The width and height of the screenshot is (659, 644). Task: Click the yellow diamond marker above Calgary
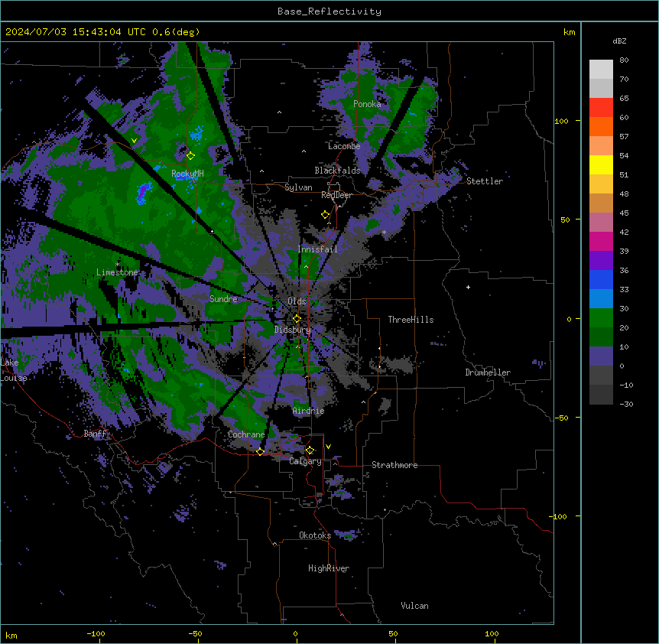point(310,450)
